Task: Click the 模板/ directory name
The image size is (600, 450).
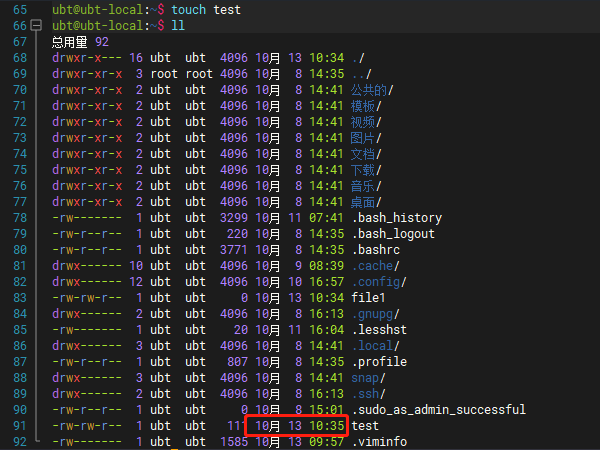Action: pyautogui.click(x=366, y=106)
